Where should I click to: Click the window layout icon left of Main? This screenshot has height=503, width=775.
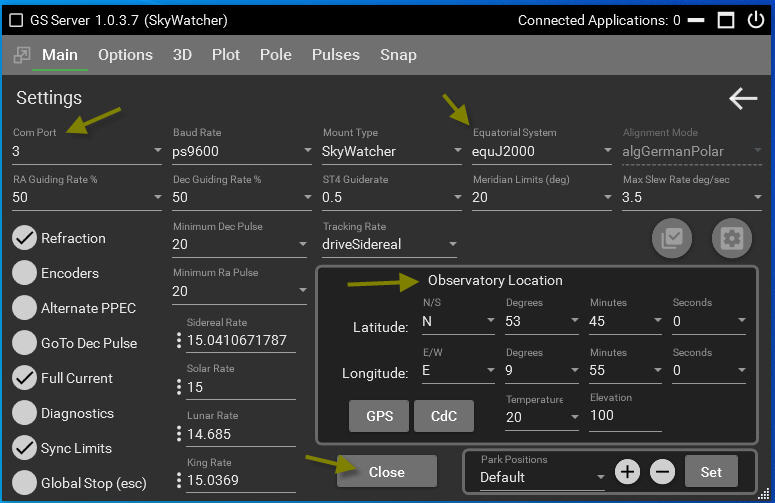[x=22, y=55]
